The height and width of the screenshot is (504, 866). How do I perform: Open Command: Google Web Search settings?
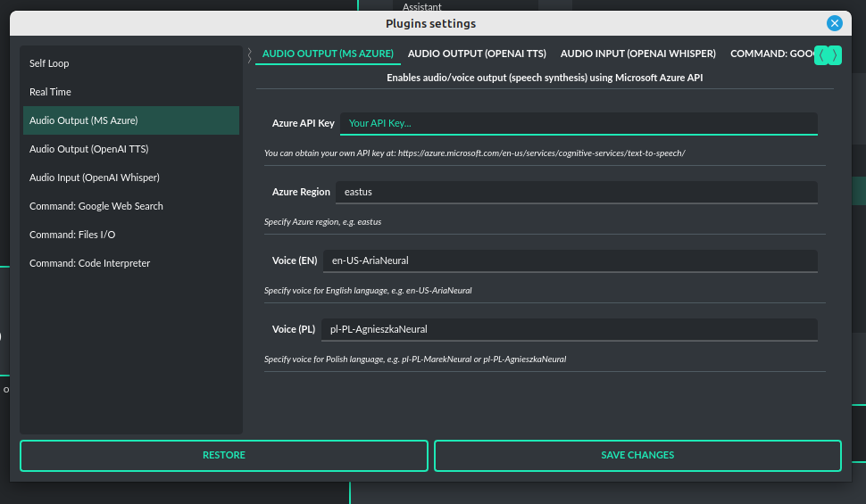[x=96, y=206]
